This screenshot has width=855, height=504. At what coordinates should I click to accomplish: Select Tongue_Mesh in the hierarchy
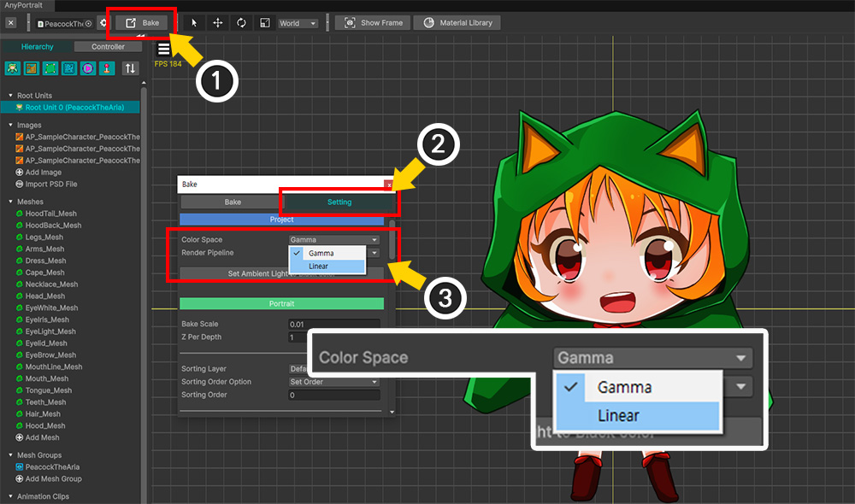click(49, 390)
